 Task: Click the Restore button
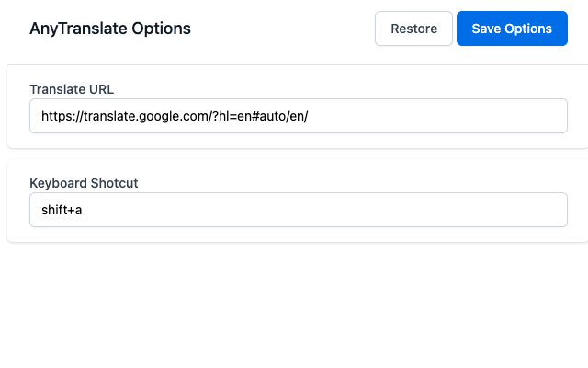click(413, 29)
